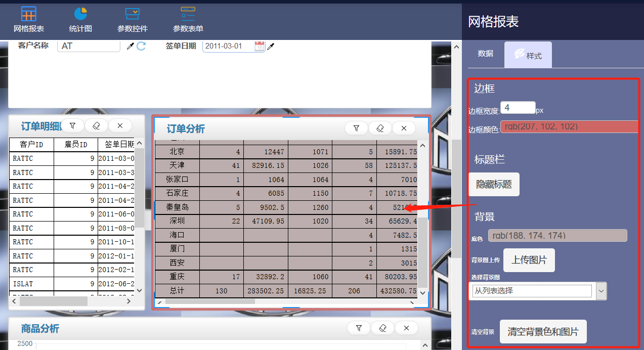Viewport: 644px width, 350px height.
Task: Click the 客户名称 input field
Action: pyautogui.click(x=89, y=46)
